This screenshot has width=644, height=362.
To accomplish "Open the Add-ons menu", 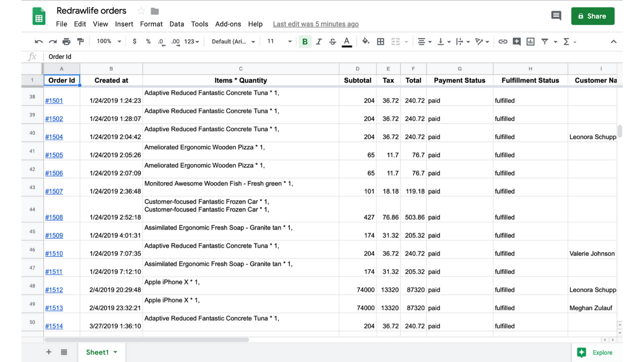I will (228, 24).
